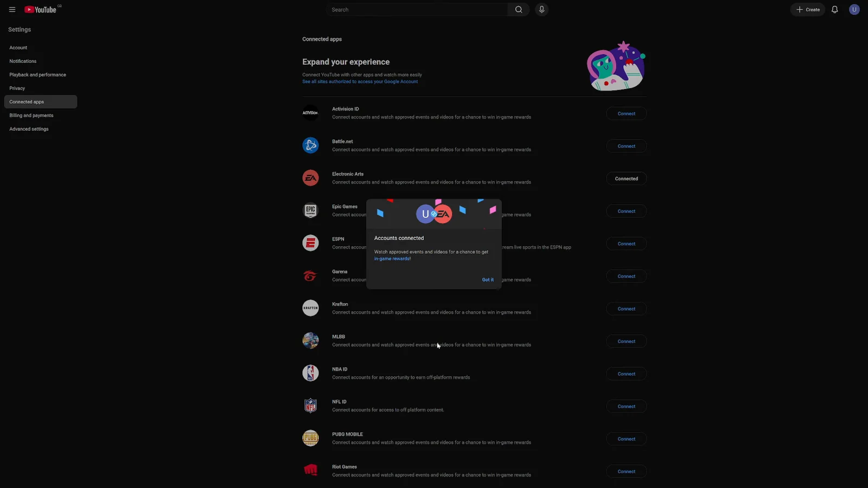The image size is (868, 488).
Task: Click Connected button for Electronic Arts
Action: point(626,178)
